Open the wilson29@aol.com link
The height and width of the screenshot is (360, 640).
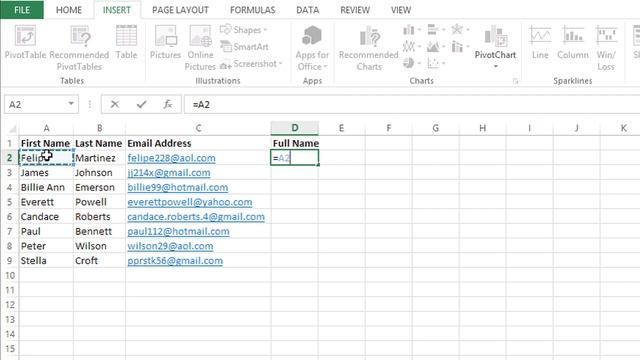pos(170,247)
